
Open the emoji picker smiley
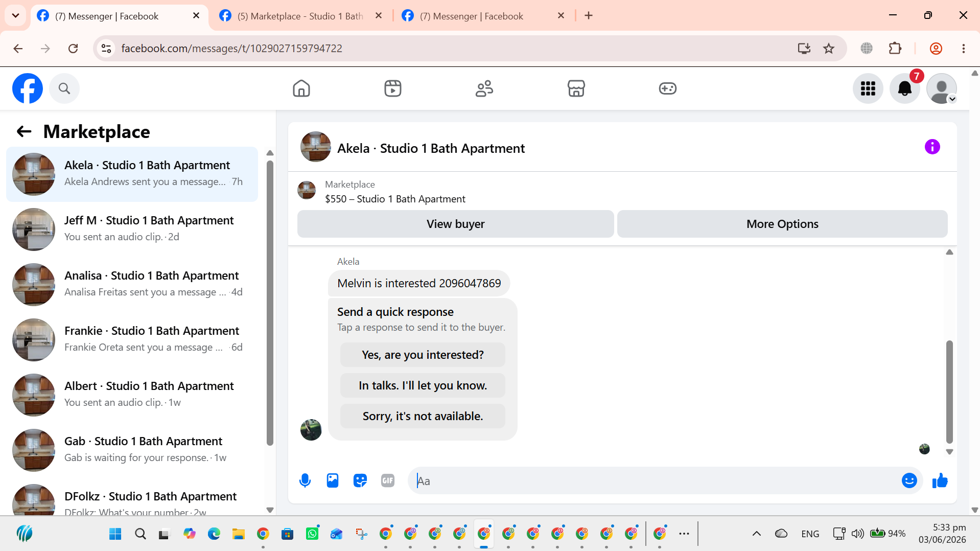pos(909,480)
